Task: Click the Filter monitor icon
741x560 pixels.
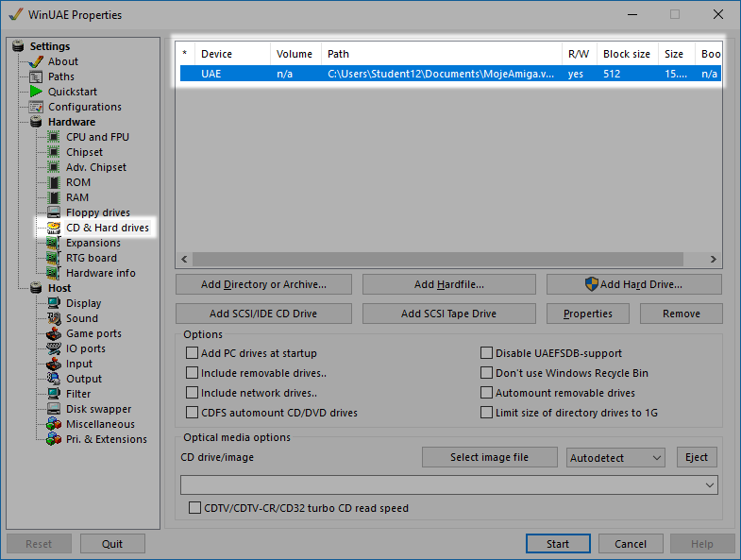Action: pos(54,394)
